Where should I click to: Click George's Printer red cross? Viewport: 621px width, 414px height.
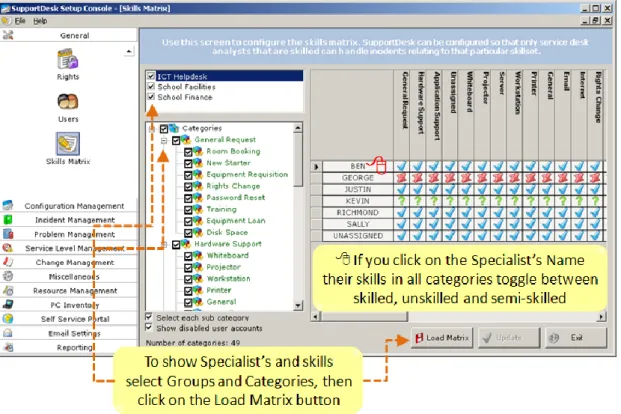click(x=531, y=178)
